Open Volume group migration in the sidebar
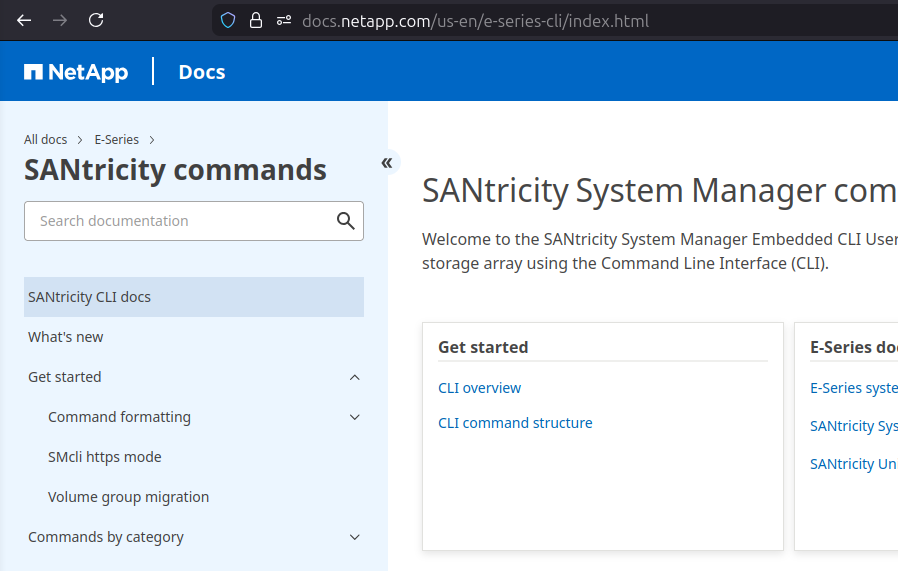This screenshot has height=571, width=898. pyautogui.click(x=128, y=497)
